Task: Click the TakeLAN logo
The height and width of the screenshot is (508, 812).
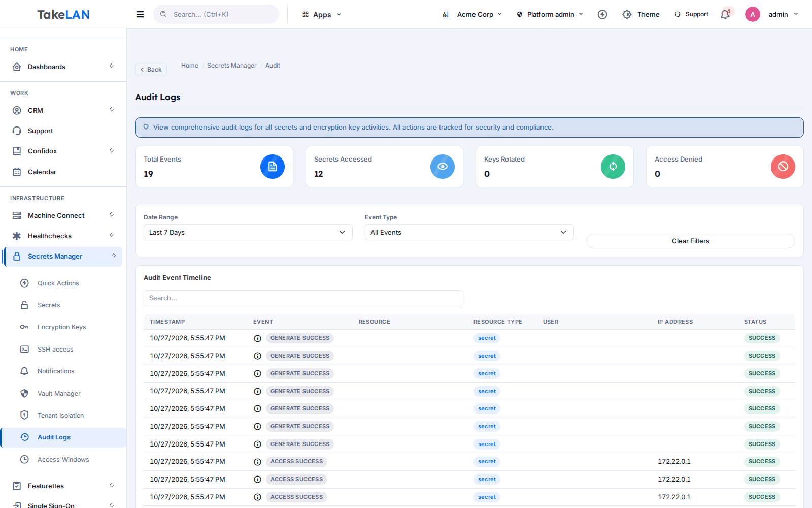Action: pyautogui.click(x=63, y=14)
